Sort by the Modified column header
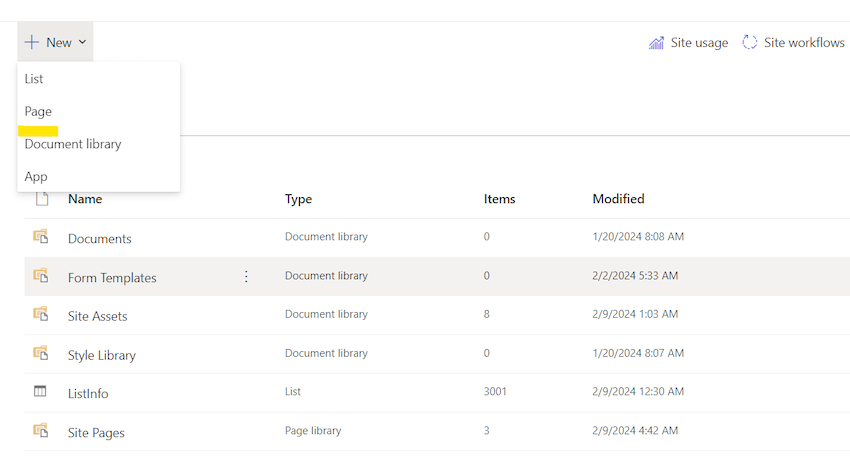Screen dimensions: 850x472 point(618,199)
